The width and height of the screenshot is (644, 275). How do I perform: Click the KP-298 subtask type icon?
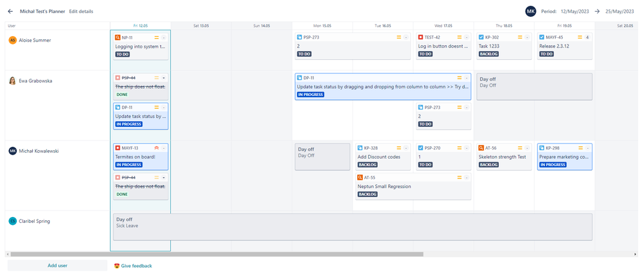(x=542, y=147)
